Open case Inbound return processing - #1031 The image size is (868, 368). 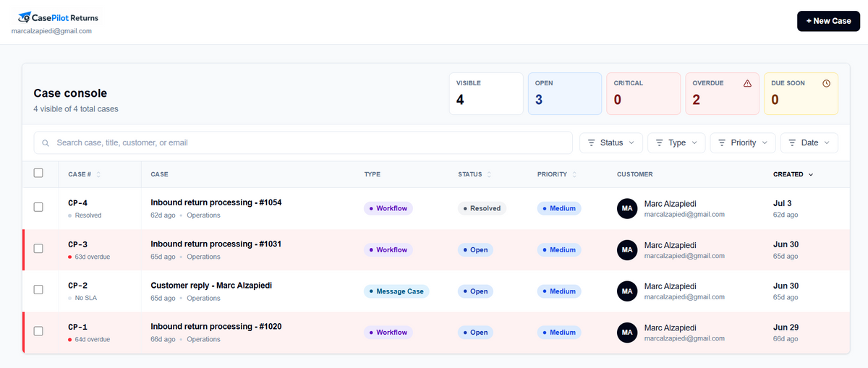coord(216,244)
